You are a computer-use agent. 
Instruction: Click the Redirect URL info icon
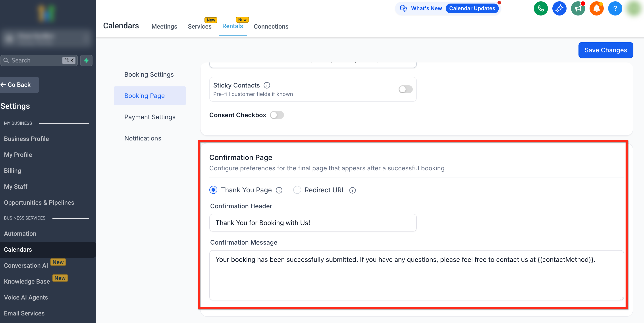352,190
